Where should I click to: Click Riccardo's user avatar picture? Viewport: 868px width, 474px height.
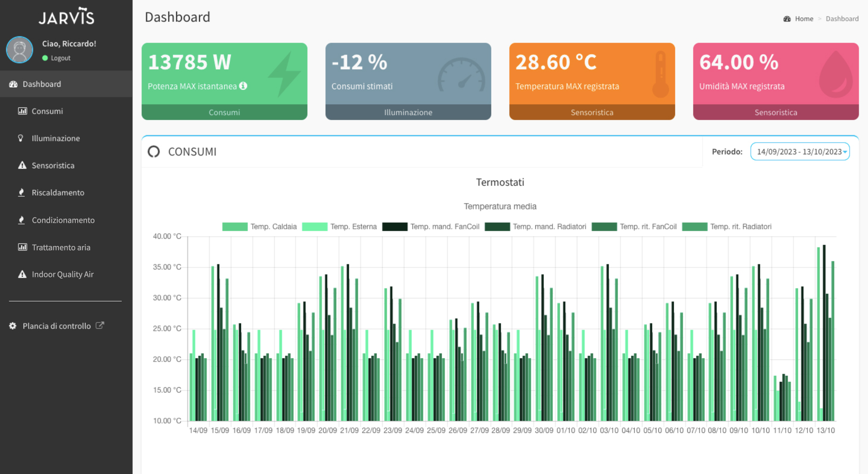pyautogui.click(x=19, y=50)
